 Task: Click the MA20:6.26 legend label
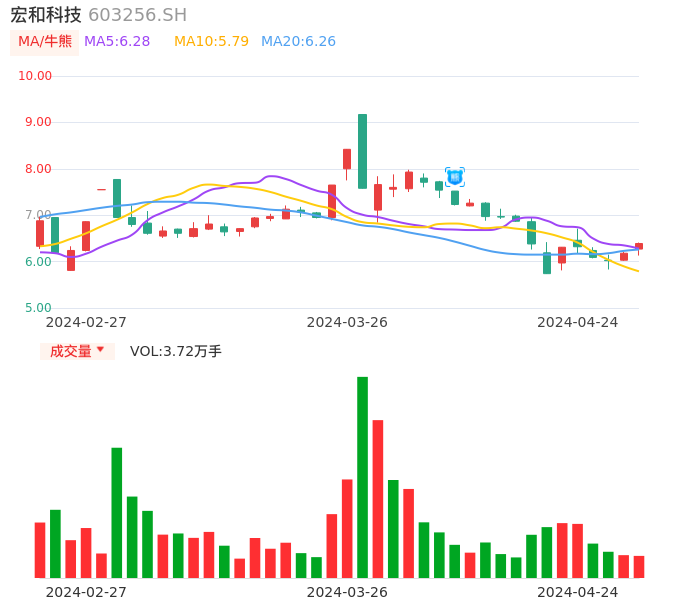[x=298, y=42]
